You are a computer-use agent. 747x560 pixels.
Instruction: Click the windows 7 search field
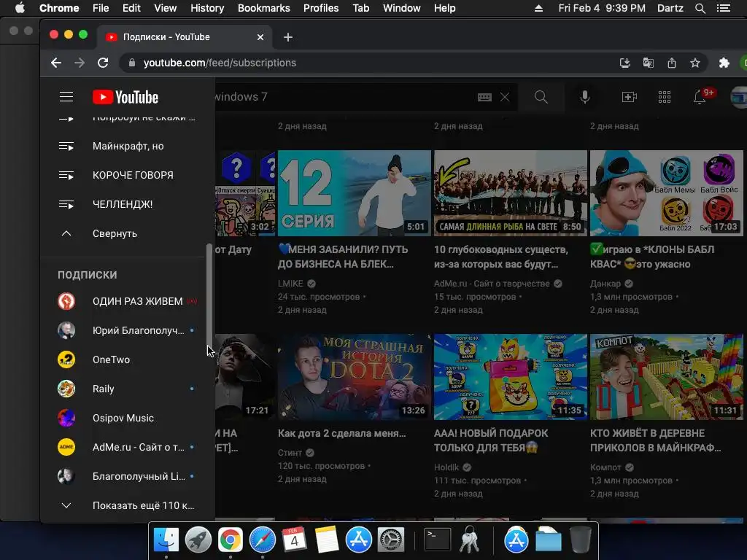click(343, 97)
